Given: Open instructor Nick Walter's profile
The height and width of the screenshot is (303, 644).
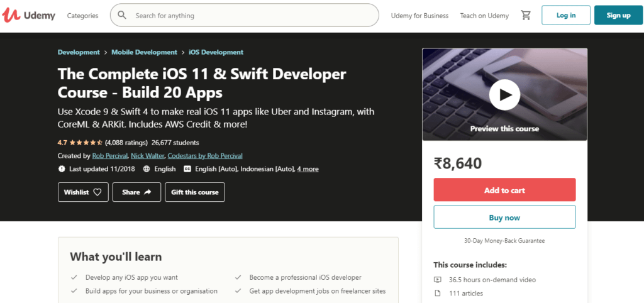Looking at the screenshot, I should click(148, 156).
